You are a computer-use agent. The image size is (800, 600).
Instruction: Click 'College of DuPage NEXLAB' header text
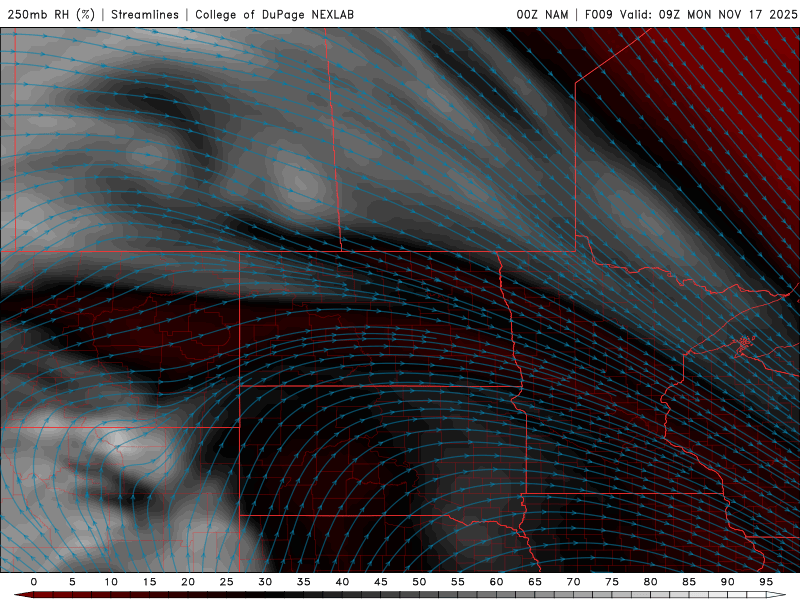(274, 14)
